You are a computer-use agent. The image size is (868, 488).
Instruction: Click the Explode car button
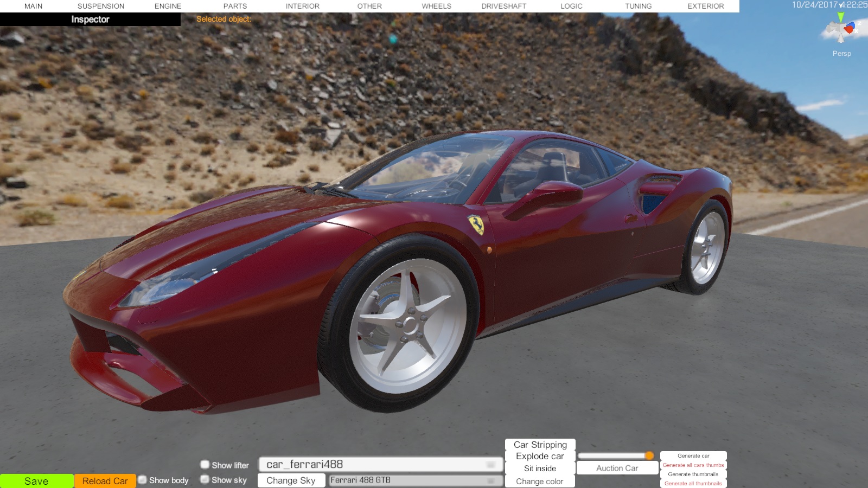click(540, 457)
